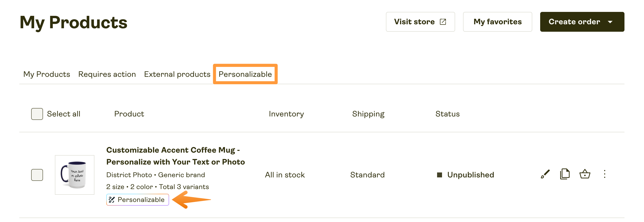
Task: Enable the Select all checkbox
Action: [x=37, y=114]
